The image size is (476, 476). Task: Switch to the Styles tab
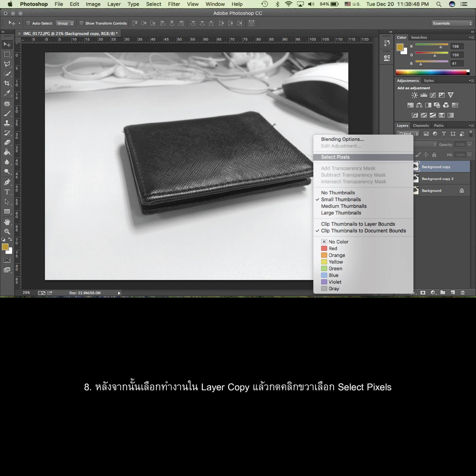coord(429,81)
